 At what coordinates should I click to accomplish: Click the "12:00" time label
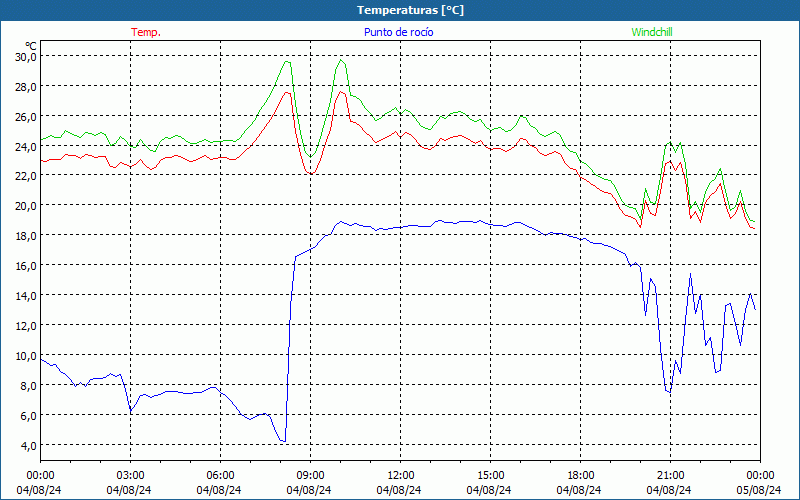click(x=400, y=476)
